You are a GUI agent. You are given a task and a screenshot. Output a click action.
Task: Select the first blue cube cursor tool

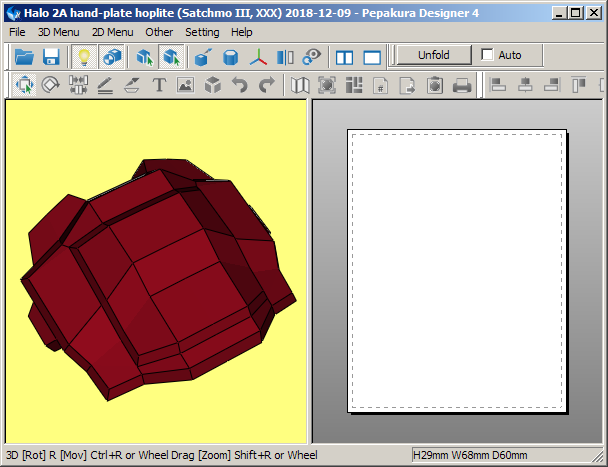tap(145, 57)
